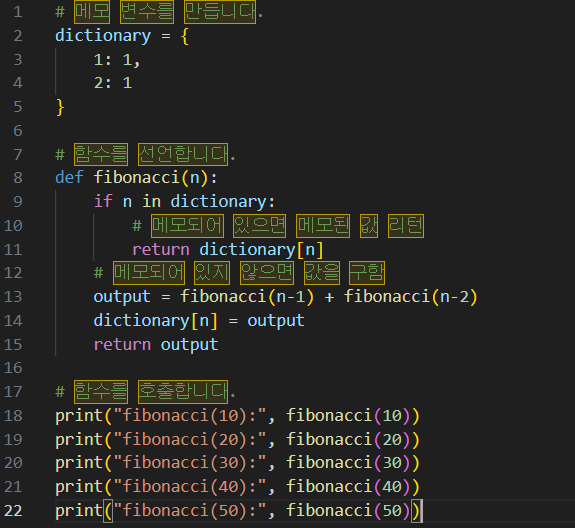Click the 'fibonacci(n-1)' call
This screenshot has width=575, height=528.
247,297
